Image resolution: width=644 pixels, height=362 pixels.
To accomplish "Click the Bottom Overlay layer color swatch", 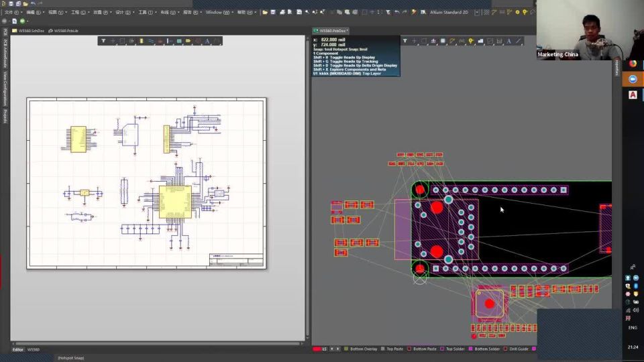I will tap(346, 349).
